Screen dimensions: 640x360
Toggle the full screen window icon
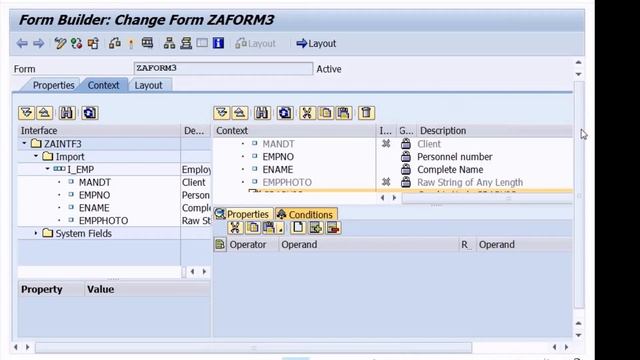click(x=202, y=43)
